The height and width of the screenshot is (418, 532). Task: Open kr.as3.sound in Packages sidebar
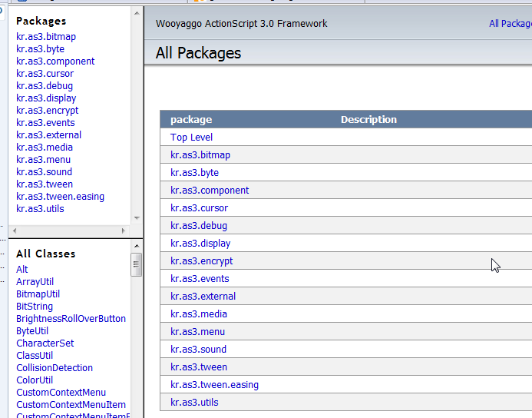(x=44, y=172)
